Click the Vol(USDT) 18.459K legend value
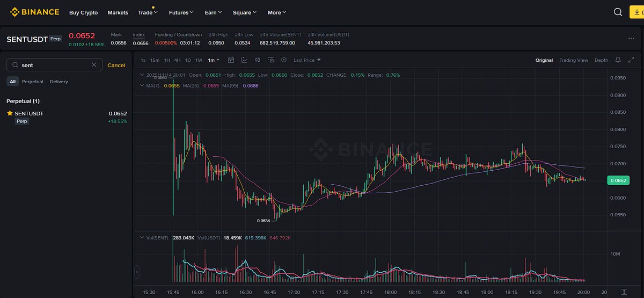 coord(234,237)
